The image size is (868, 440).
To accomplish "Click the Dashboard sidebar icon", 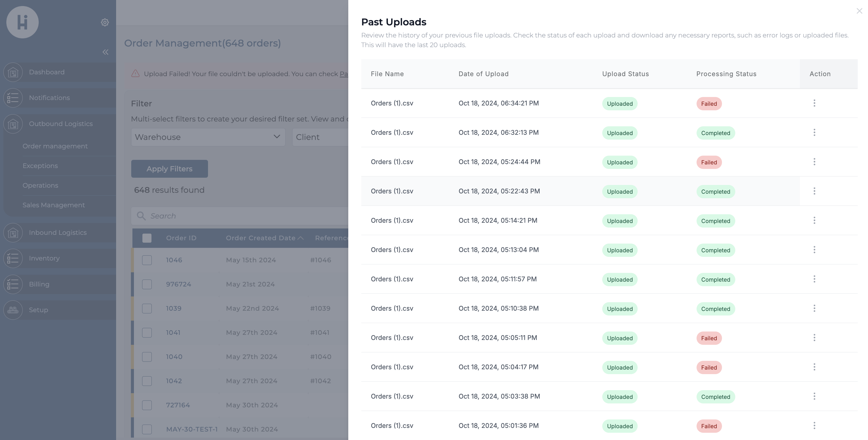I will click(x=13, y=72).
